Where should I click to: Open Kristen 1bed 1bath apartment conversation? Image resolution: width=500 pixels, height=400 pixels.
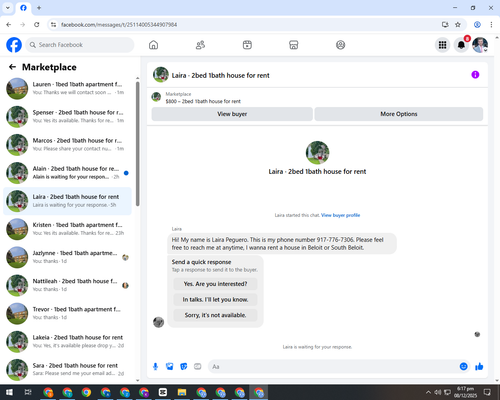67,229
